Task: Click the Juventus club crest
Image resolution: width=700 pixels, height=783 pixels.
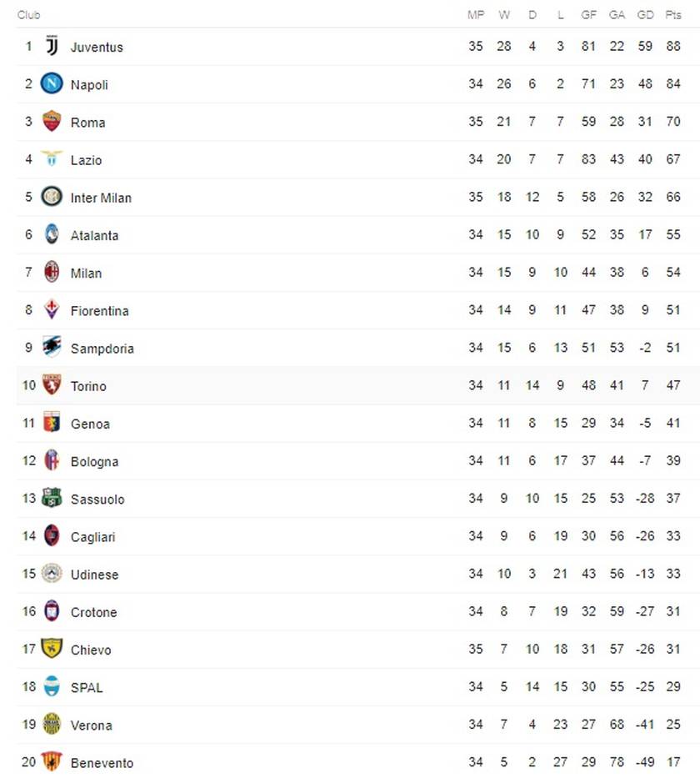Action: (52, 46)
